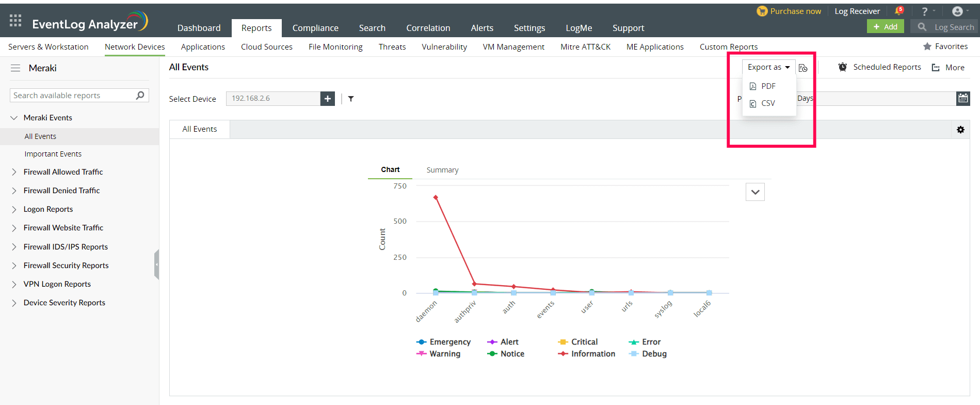This screenshot has width=980, height=405.
Task: Open the device filter funnel icon
Action: 351,99
